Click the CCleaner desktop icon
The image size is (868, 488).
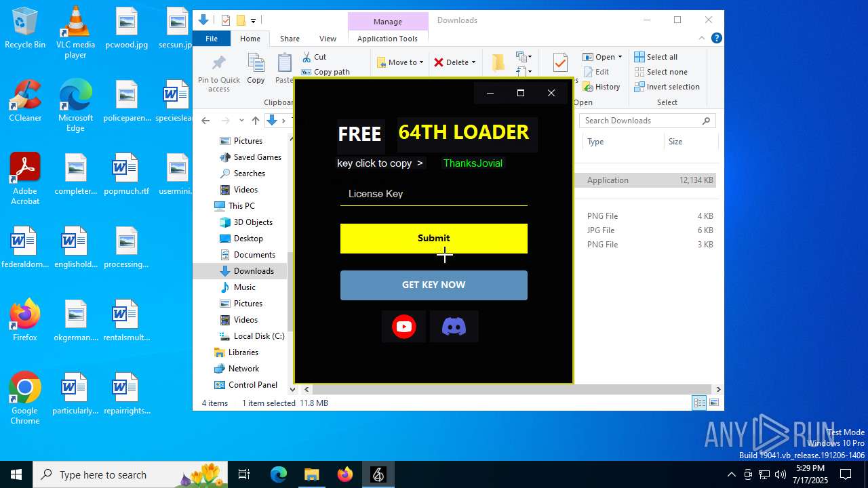(x=25, y=101)
